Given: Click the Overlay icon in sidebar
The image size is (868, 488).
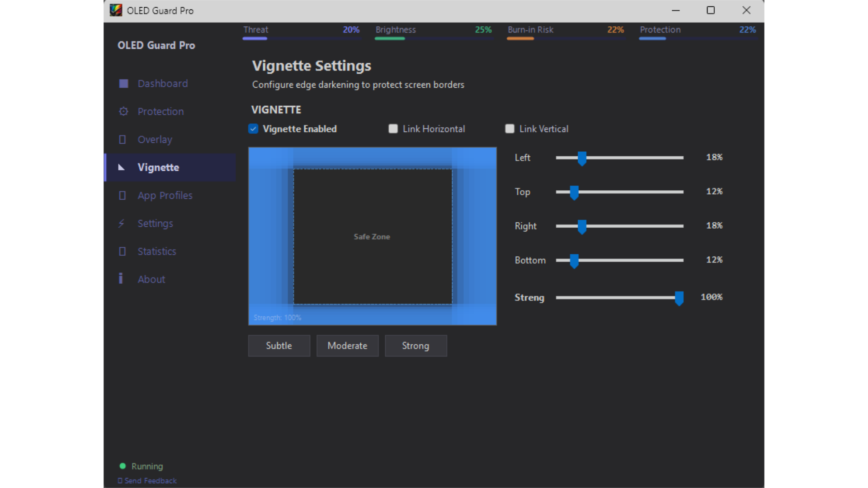Looking at the screenshot, I should click(122, 140).
